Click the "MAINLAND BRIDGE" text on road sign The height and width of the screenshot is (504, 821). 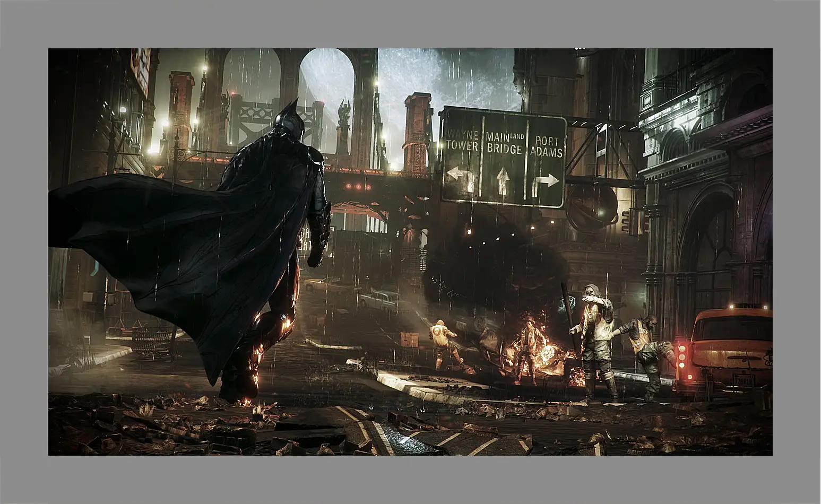point(505,143)
